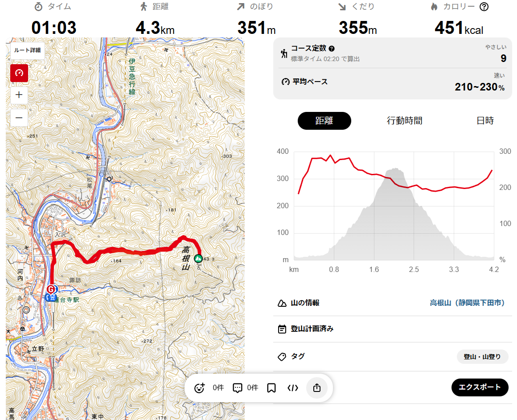This screenshot has height=420, width=517.
Task: Click the red pace speedometer map button
Action: [x=19, y=73]
